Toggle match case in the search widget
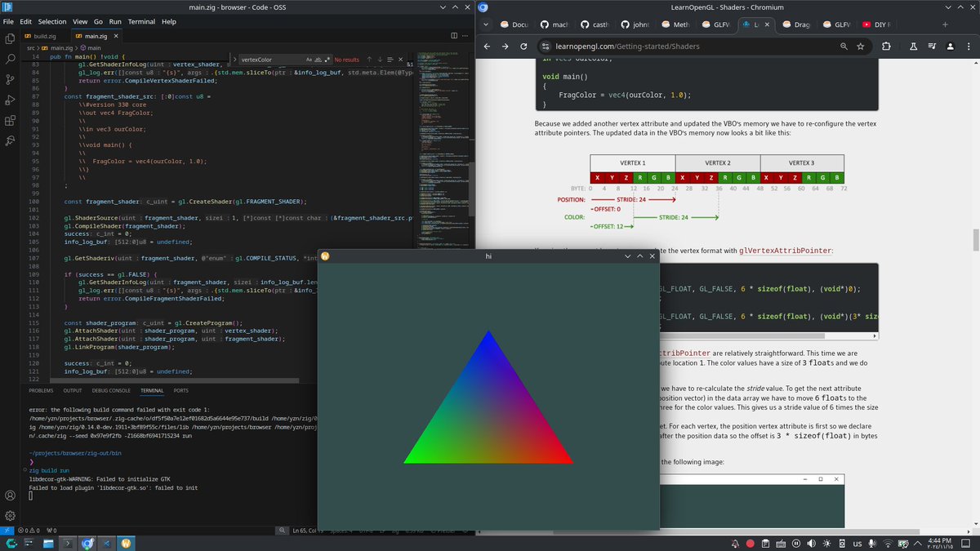This screenshot has width=980, height=551. [309, 60]
